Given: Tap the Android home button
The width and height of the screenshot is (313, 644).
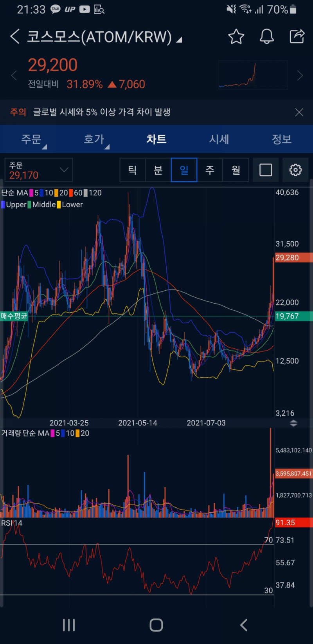Looking at the screenshot, I should 156,625.
